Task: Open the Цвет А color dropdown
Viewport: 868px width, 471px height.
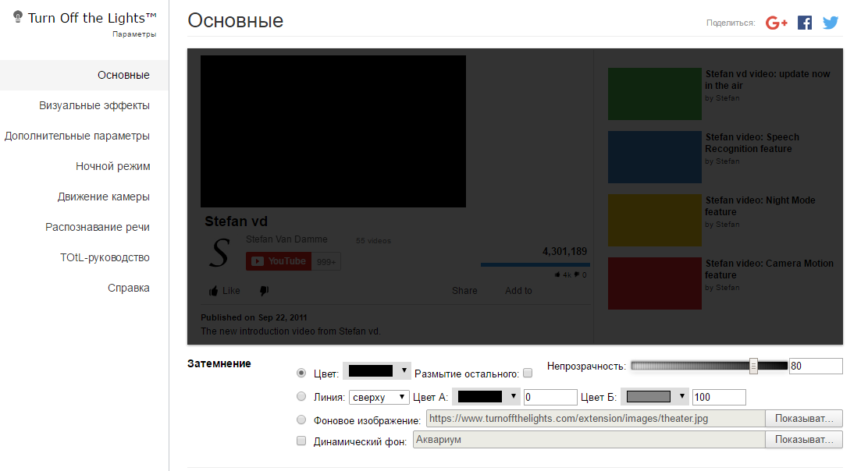Action: click(x=486, y=396)
